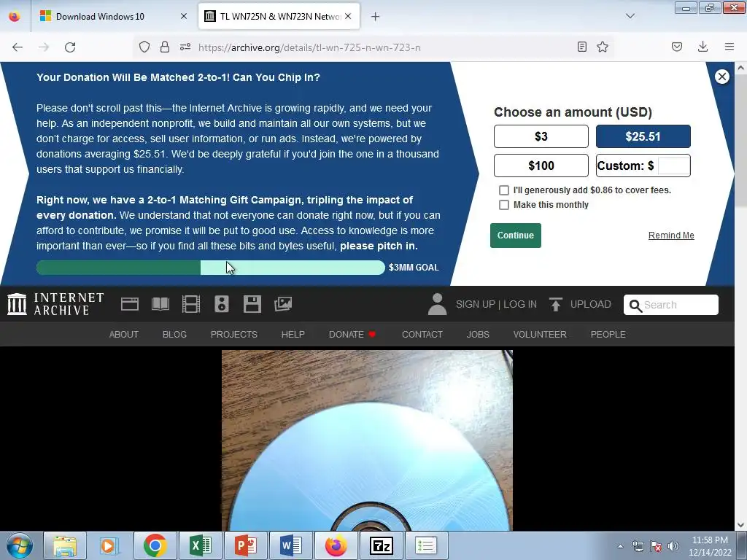The image size is (747, 560).
Task: Open ABOUT in the nav menu
Action: pyautogui.click(x=124, y=334)
